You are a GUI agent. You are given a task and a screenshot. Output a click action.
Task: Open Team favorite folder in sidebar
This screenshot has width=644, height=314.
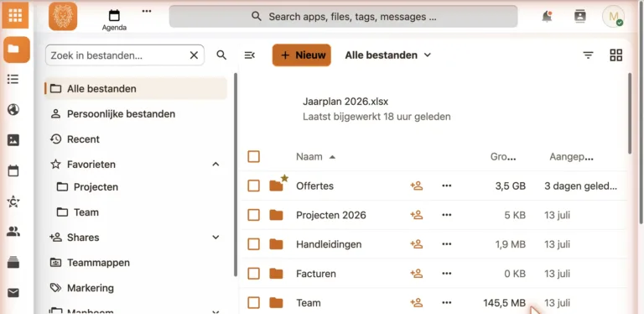(86, 212)
